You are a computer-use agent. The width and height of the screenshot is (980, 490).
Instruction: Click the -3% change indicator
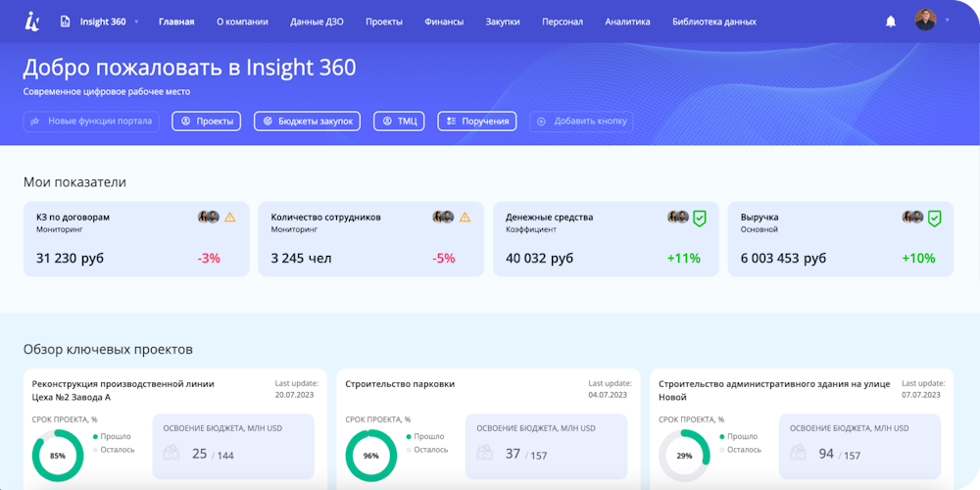tap(209, 258)
